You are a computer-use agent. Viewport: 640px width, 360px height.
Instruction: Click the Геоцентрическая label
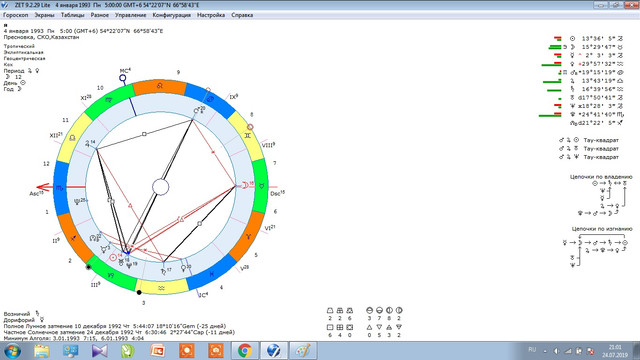24,58
